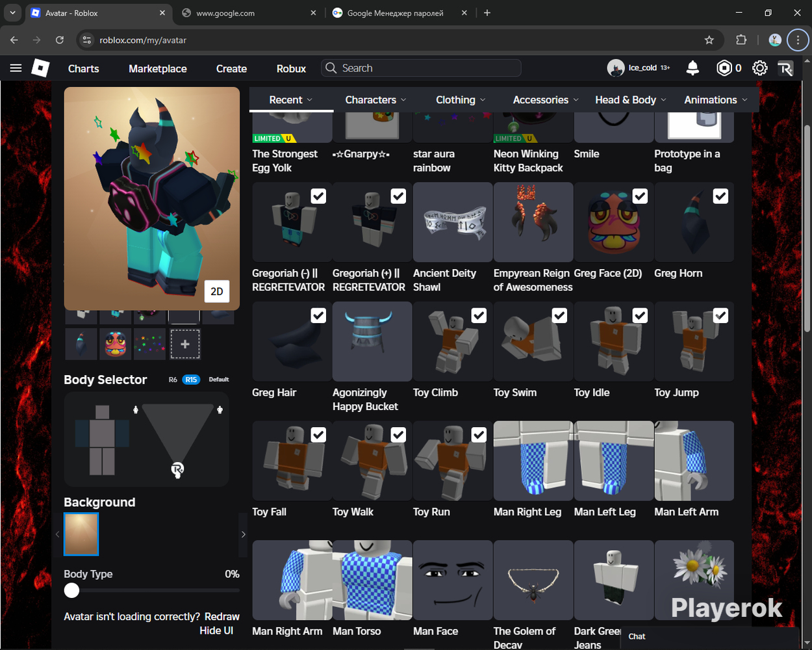This screenshot has width=812, height=650.
Task: Switch avatar preview to 2D
Action: click(x=217, y=291)
